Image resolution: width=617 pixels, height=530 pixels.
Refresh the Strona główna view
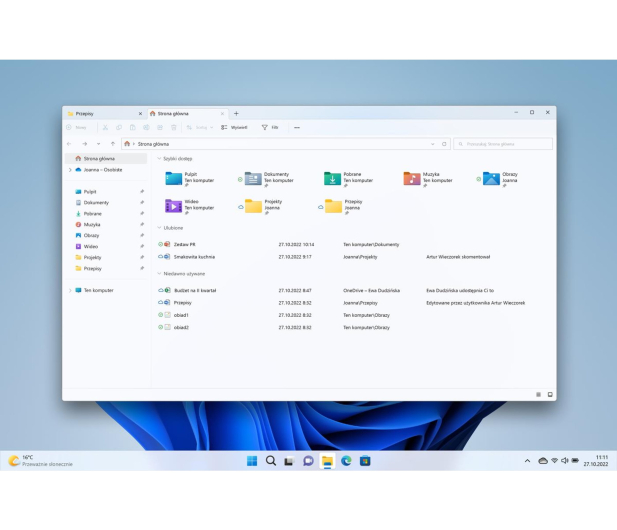[444, 144]
